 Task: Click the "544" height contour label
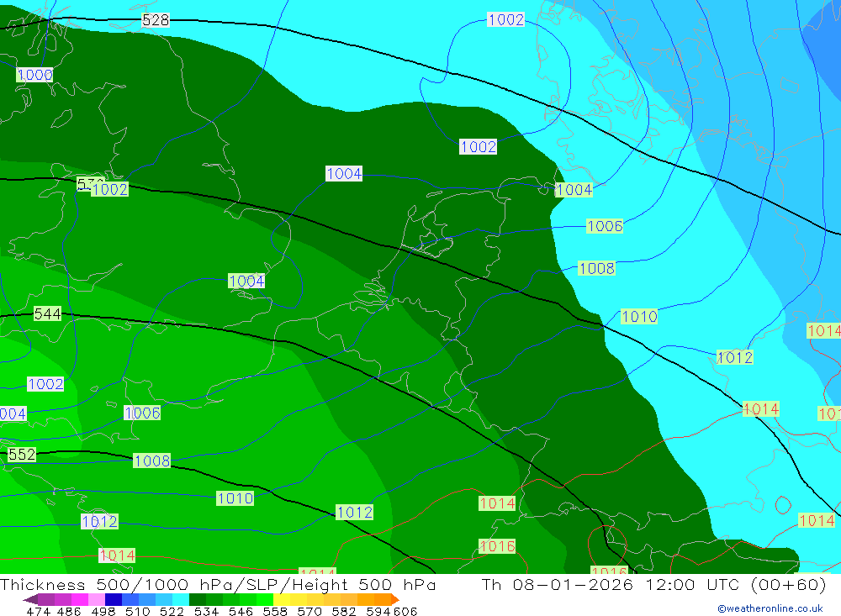(47, 313)
